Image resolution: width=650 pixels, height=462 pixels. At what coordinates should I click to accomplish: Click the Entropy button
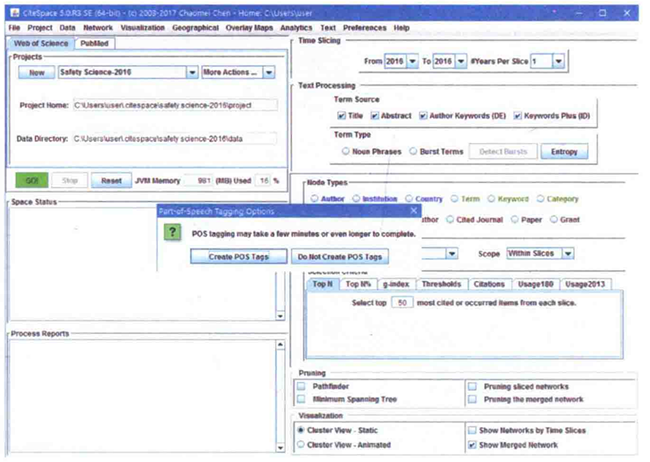(x=565, y=151)
